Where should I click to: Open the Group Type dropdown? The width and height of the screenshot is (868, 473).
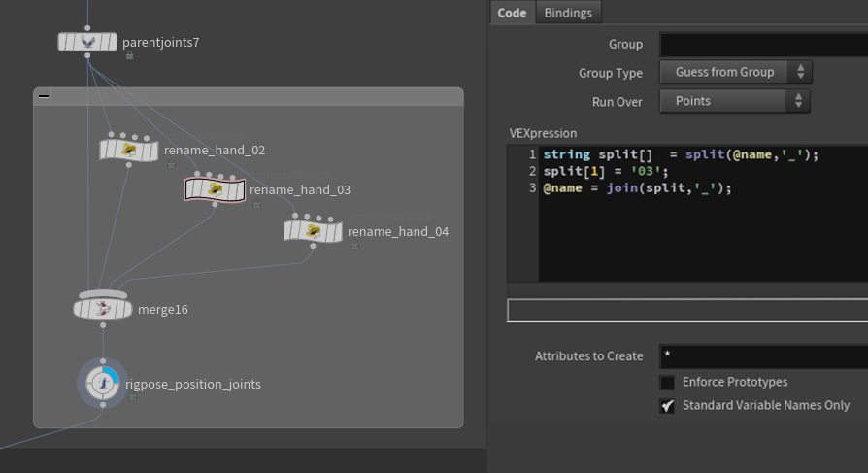[735, 72]
